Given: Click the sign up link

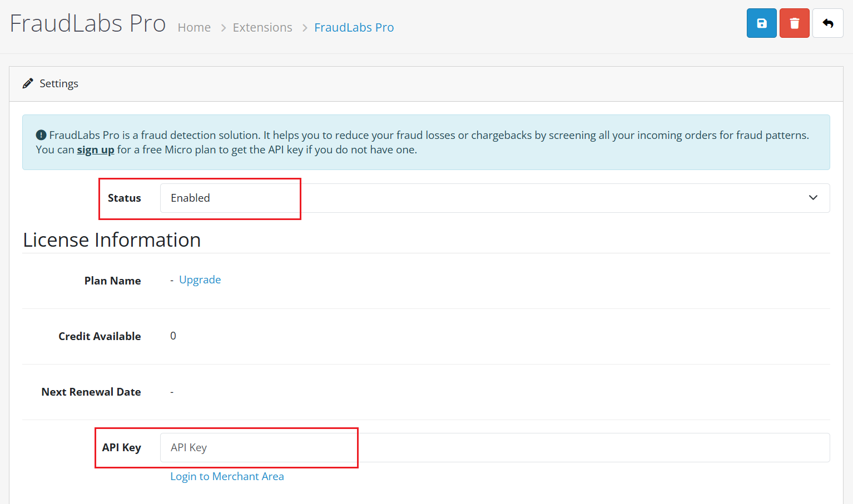Looking at the screenshot, I should 95,149.
